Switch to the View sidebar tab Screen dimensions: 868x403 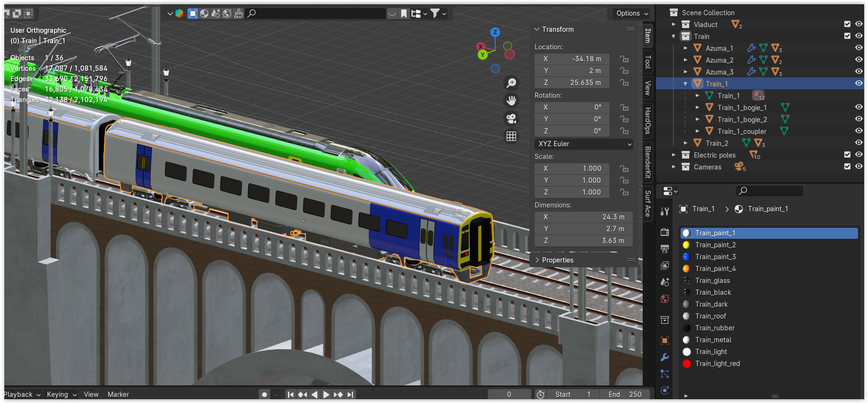[x=648, y=88]
